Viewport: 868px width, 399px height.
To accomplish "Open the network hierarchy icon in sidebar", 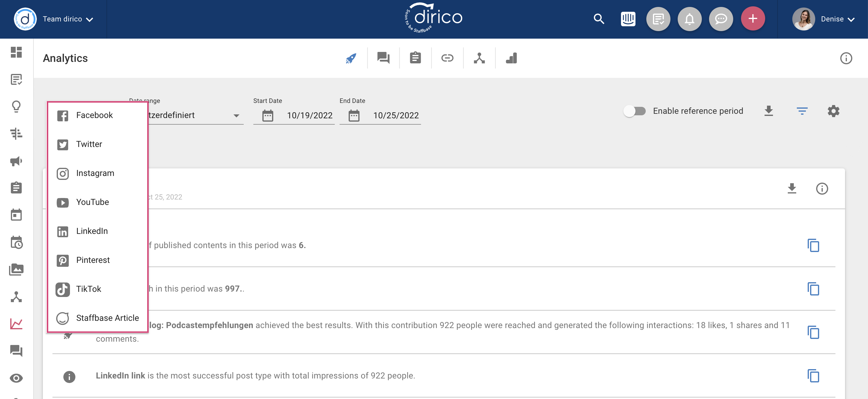I will pyautogui.click(x=16, y=297).
